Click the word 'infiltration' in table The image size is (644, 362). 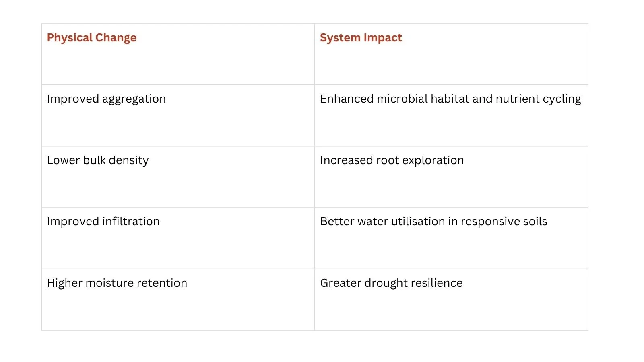click(131, 221)
